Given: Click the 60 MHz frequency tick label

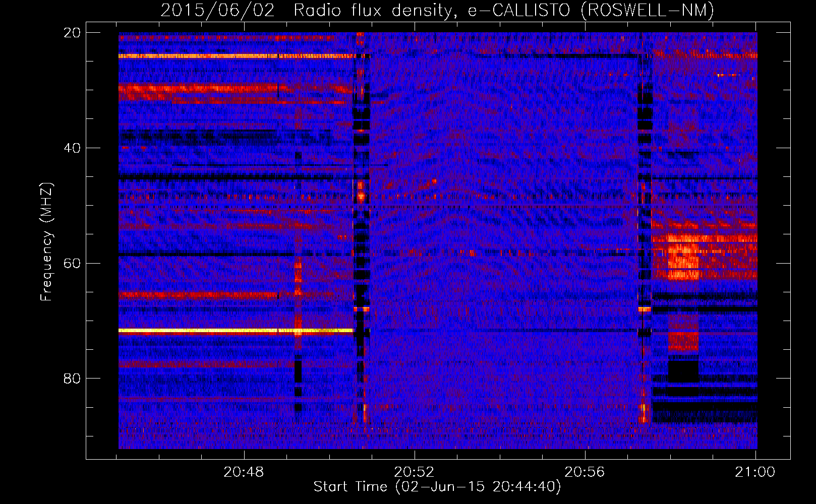Looking at the screenshot, I should (x=72, y=263).
